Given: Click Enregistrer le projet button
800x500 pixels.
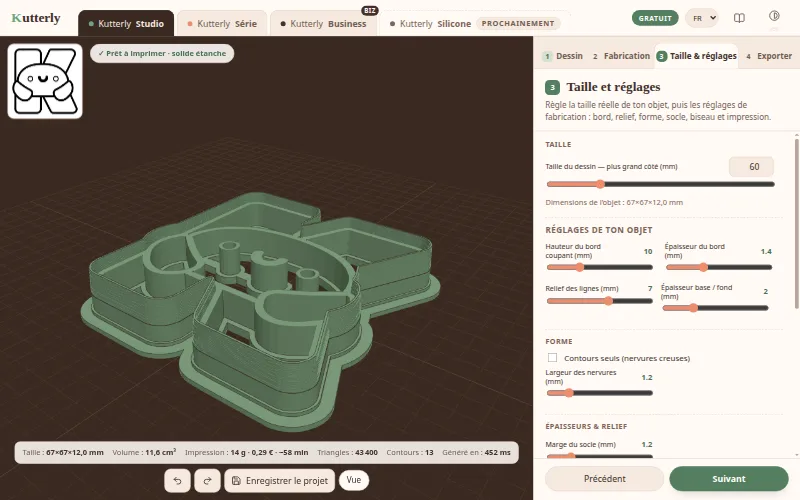Looking at the screenshot, I should click(280, 481).
